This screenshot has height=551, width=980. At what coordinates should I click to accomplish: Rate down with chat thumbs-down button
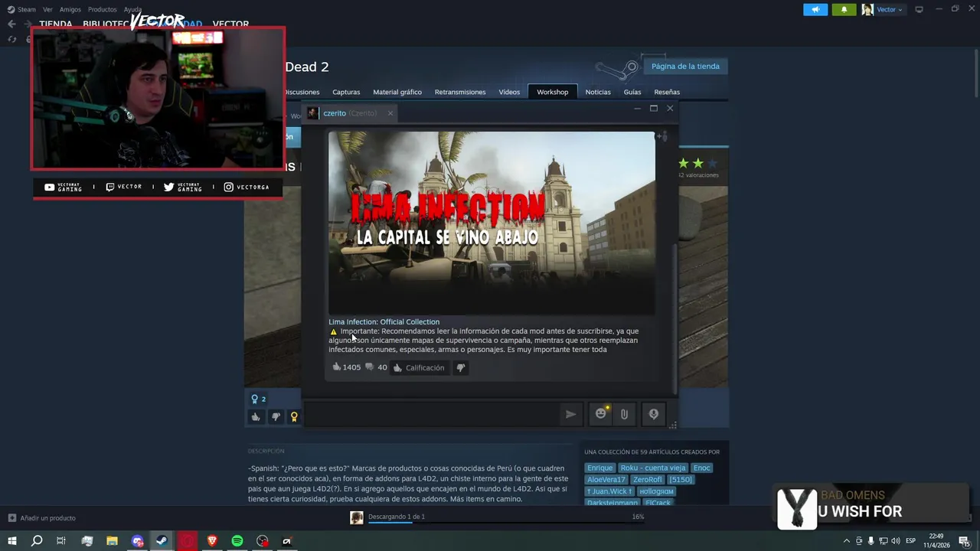tap(461, 368)
